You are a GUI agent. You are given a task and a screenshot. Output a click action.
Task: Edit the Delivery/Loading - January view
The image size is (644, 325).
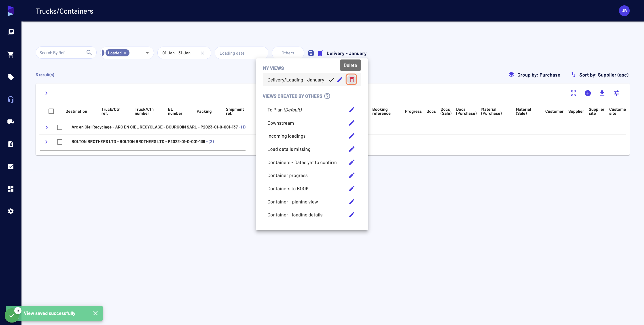pos(339,79)
